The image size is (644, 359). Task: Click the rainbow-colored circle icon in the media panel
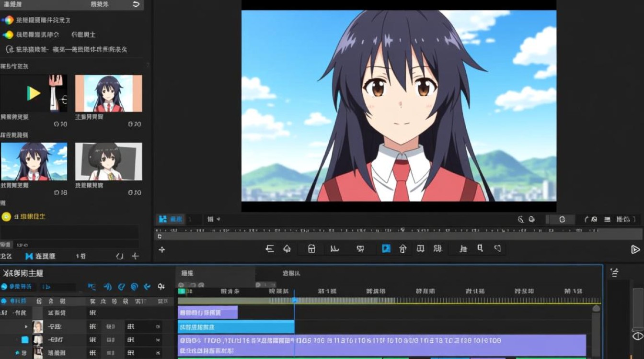(x=8, y=20)
